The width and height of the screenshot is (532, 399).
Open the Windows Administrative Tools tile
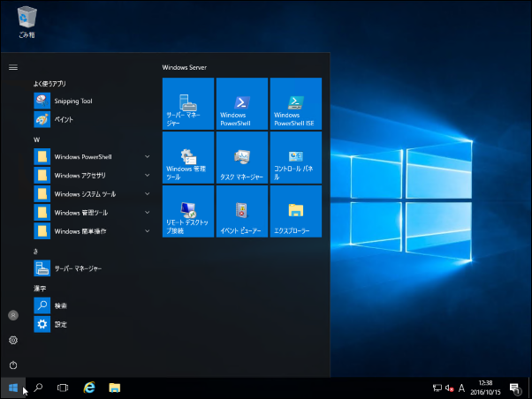[188, 157]
